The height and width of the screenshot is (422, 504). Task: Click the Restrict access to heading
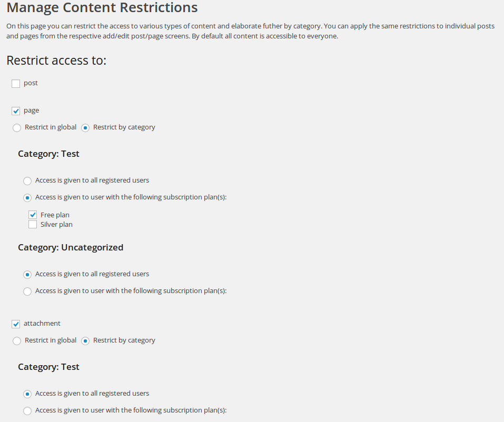56,61
